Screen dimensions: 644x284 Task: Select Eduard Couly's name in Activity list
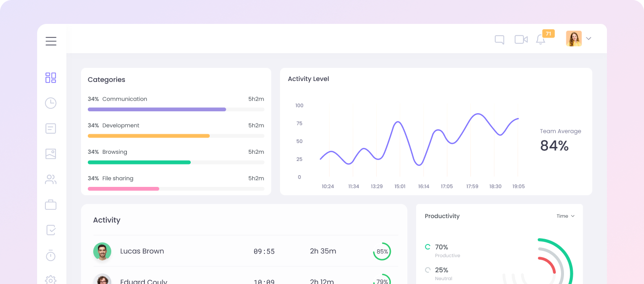coord(144,281)
